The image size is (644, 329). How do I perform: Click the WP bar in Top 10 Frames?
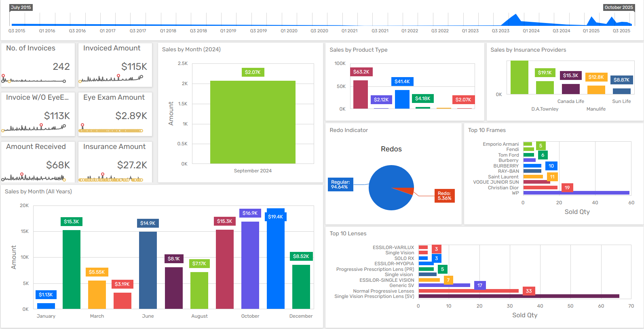pos(576,193)
